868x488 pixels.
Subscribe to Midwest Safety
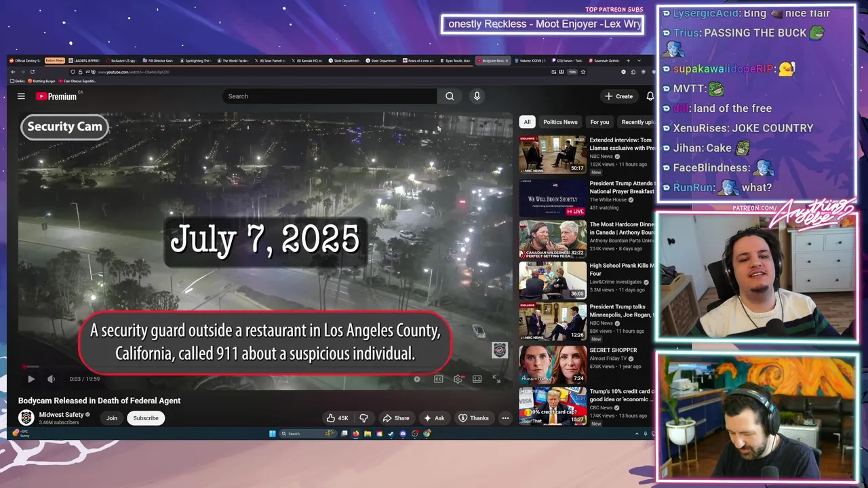coord(146,418)
